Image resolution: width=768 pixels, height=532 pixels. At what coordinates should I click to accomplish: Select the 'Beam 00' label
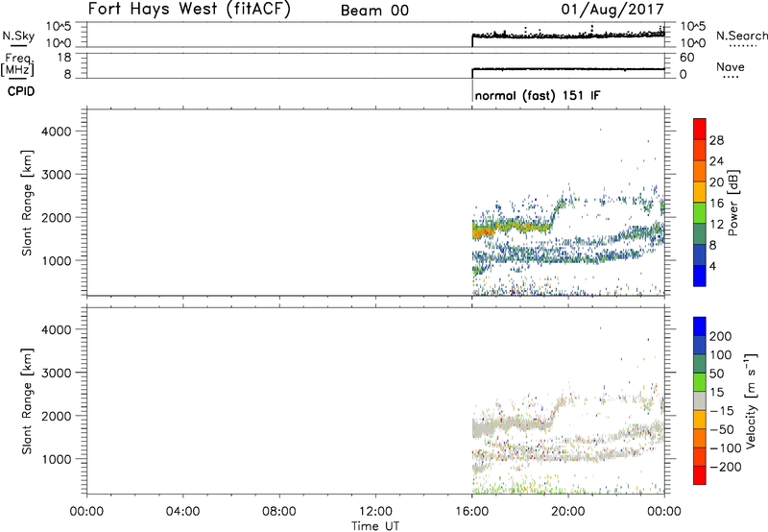(374, 11)
